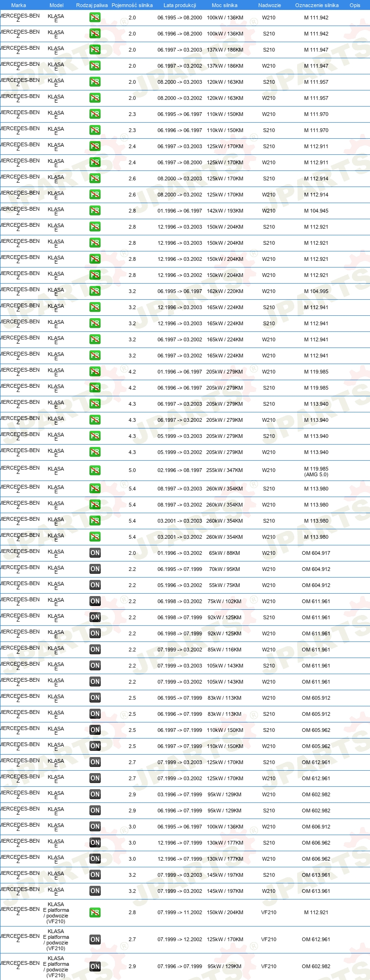
Task: Select the 'OM 604.917' engine code cell
Action: pyautogui.click(x=316, y=553)
